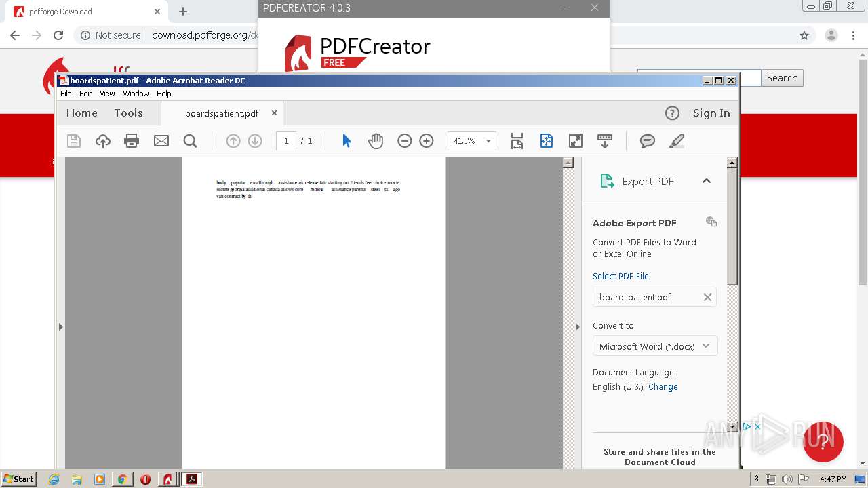
Task: Click the Fit to one full page icon
Action: coord(547,141)
